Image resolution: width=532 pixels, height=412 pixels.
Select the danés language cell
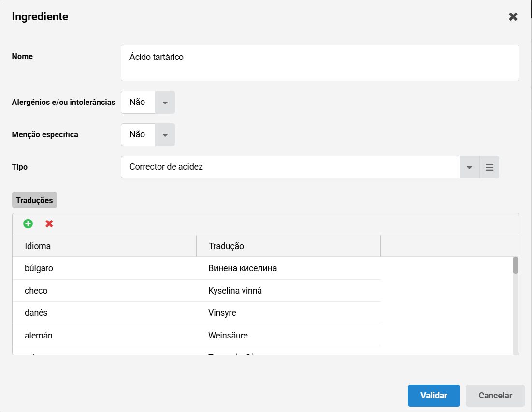(104, 313)
